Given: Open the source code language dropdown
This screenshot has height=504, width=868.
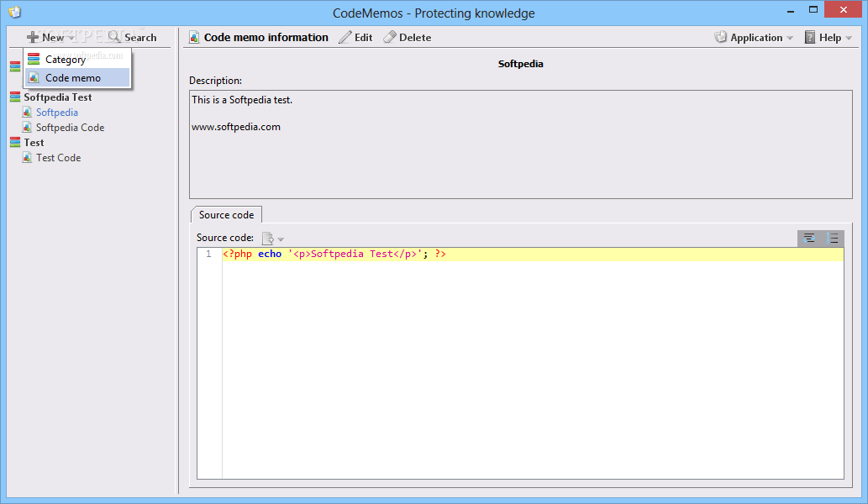Looking at the screenshot, I should pyautogui.click(x=273, y=239).
